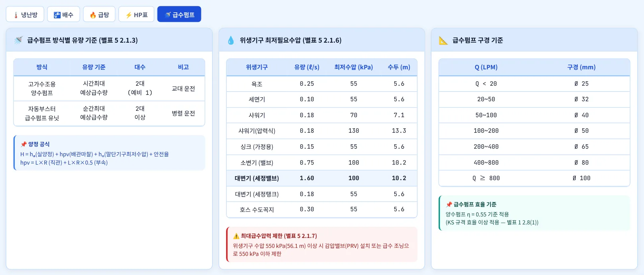Select the 20~50 flow range
The width and height of the screenshot is (644, 275).
pos(486,100)
